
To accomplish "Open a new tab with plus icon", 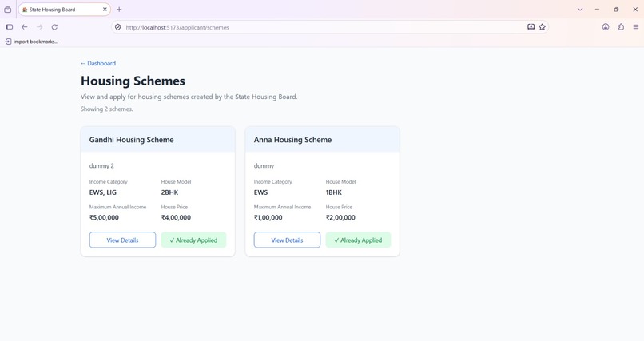I will click(x=119, y=10).
